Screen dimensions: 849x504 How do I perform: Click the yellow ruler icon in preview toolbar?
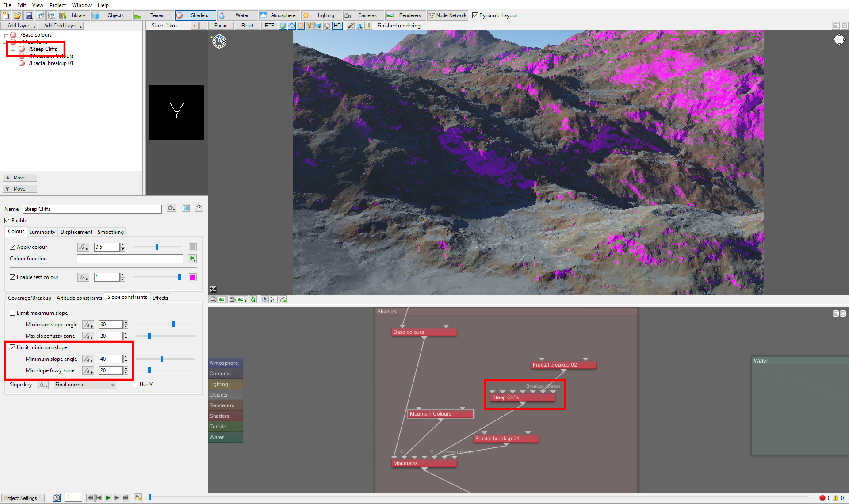click(368, 26)
